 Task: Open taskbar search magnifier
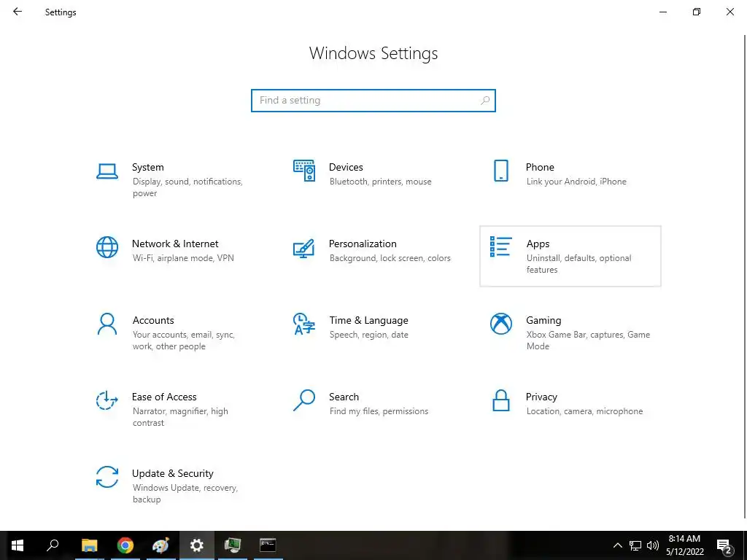53,545
